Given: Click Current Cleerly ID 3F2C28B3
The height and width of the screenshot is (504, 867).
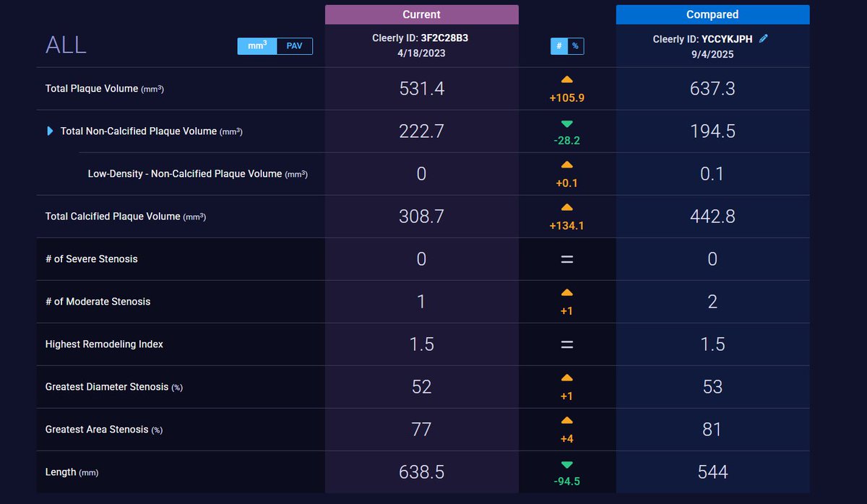Looking at the screenshot, I should click(421, 38).
